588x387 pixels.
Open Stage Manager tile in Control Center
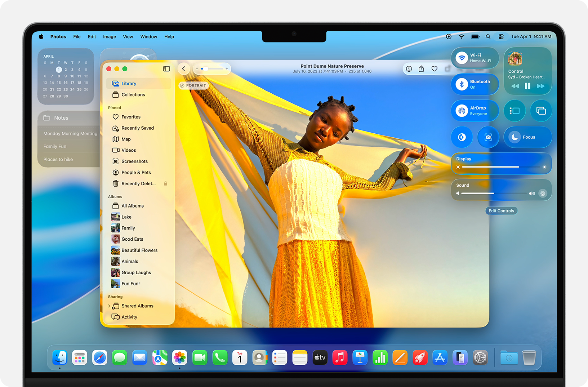tap(514, 111)
